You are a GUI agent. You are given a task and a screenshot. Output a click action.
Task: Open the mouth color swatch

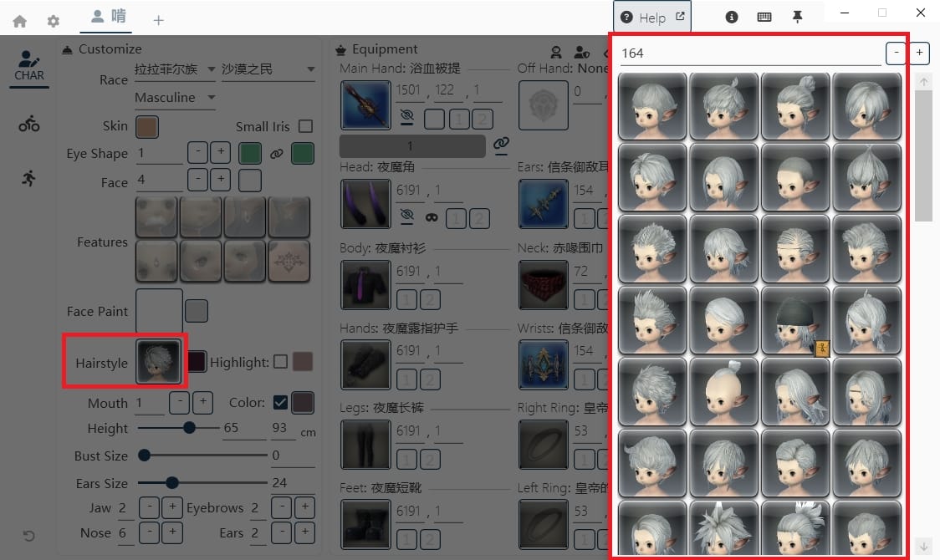[x=303, y=403]
